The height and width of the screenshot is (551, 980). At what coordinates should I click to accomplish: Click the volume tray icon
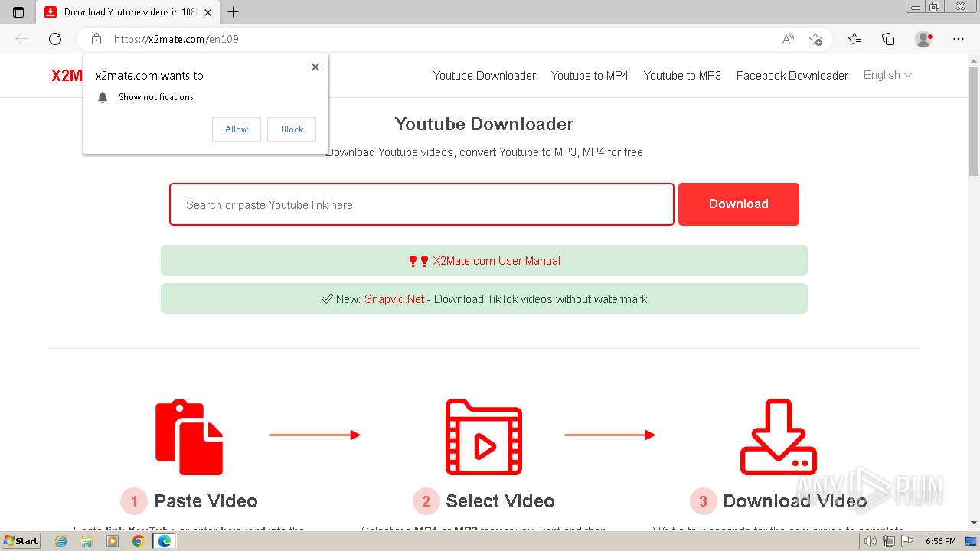coord(870,541)
